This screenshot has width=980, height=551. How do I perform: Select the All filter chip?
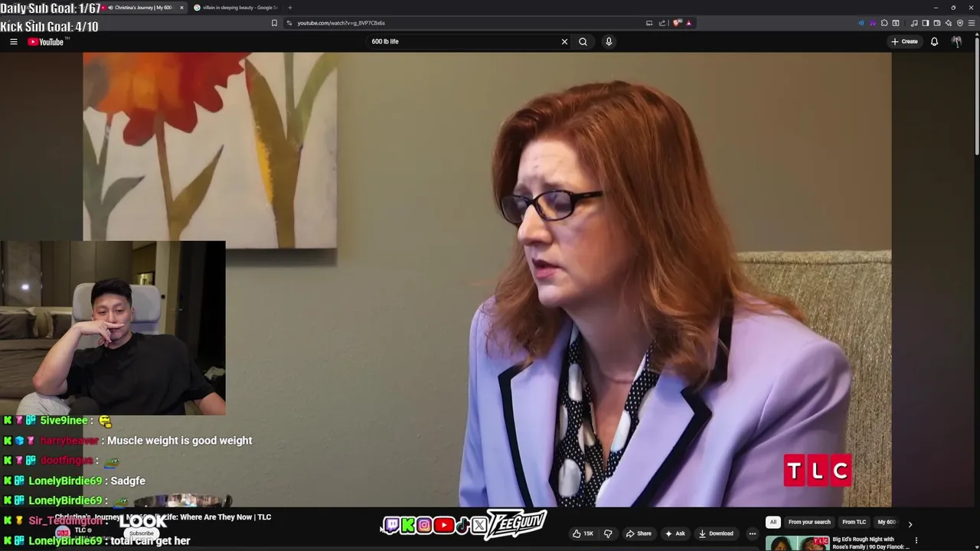coord(773,522)
